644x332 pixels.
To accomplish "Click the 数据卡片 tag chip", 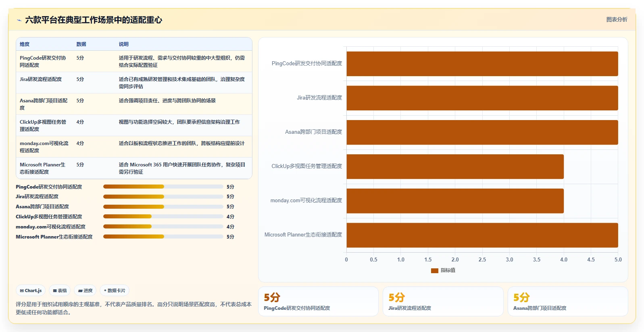I will (x=115, y=290).
